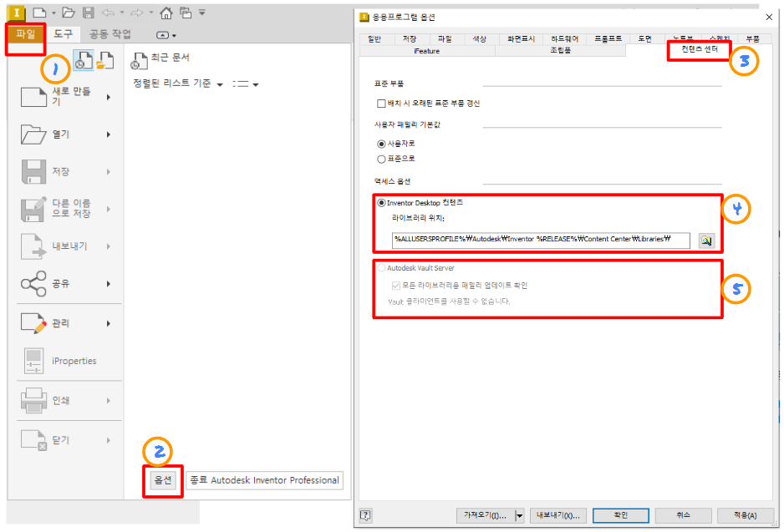Open the Undo history dropdown arrow
Screen dimensions: 784x532
121,13
